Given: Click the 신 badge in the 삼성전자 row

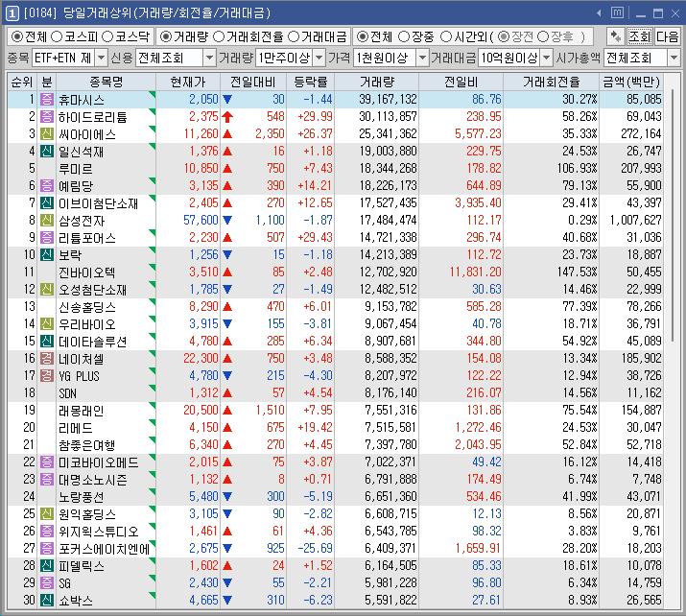Looking at the screenshot, I should tap(47, 220).
